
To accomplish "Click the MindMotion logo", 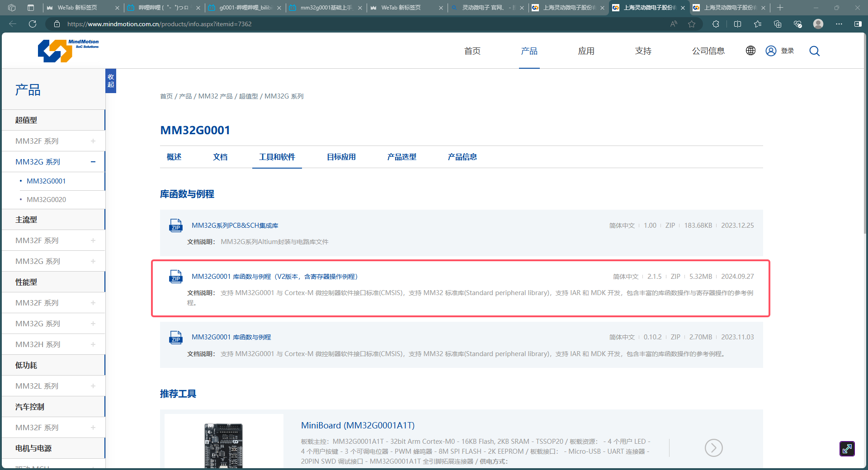I will (x=68, y=51).
